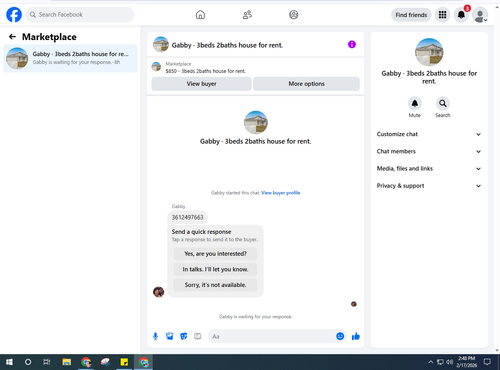Send quick response In talks, I'll let you know
Screen dimensions: 500x370
point(215,269)
